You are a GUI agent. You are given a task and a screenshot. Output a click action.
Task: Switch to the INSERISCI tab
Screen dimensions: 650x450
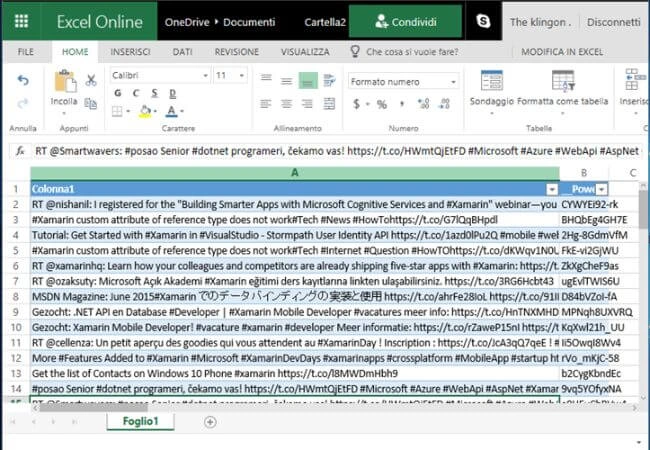coord(130,52)
